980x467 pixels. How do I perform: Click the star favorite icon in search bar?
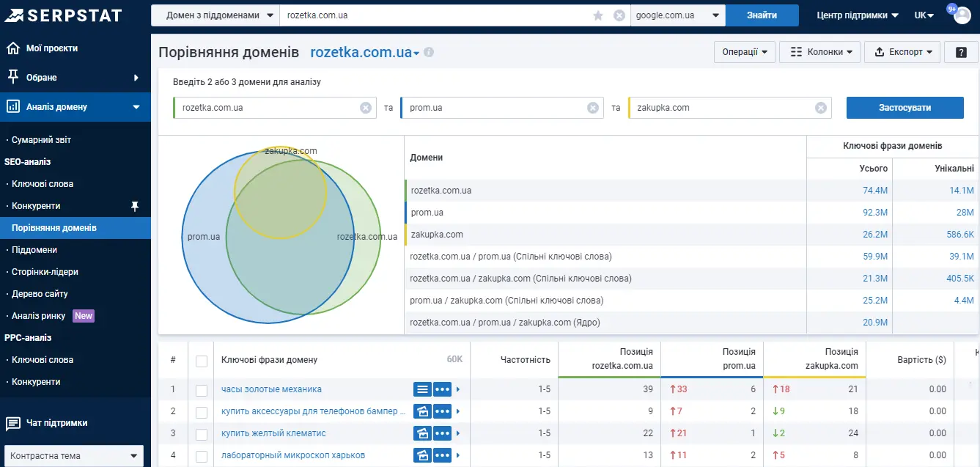[x=598, y=15]
